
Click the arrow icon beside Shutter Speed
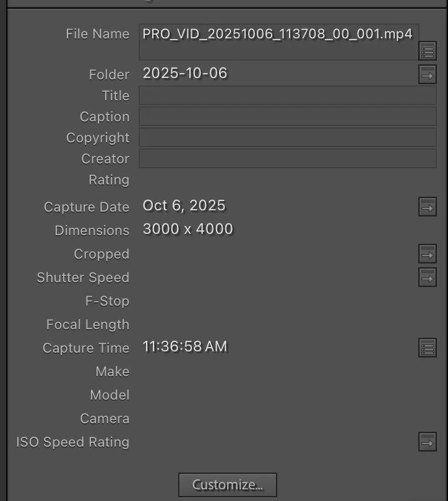(x=428, y=277)
